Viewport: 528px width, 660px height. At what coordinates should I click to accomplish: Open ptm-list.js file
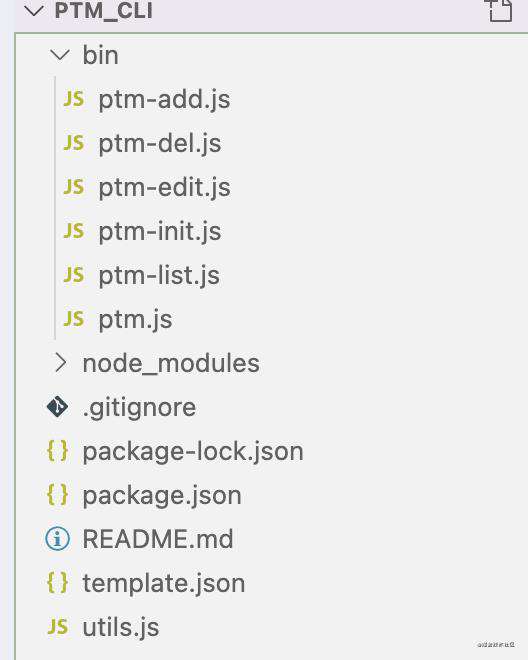coord(159,275)
